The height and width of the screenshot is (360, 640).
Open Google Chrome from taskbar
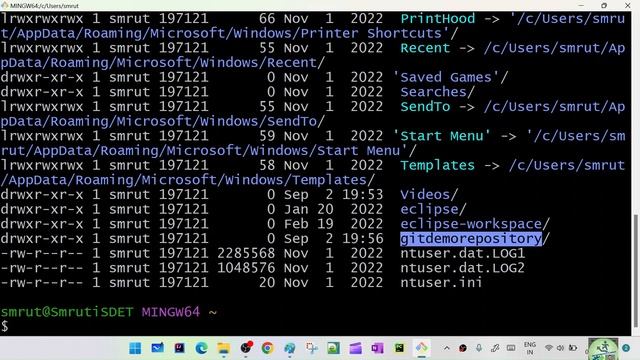coord(267,348)
